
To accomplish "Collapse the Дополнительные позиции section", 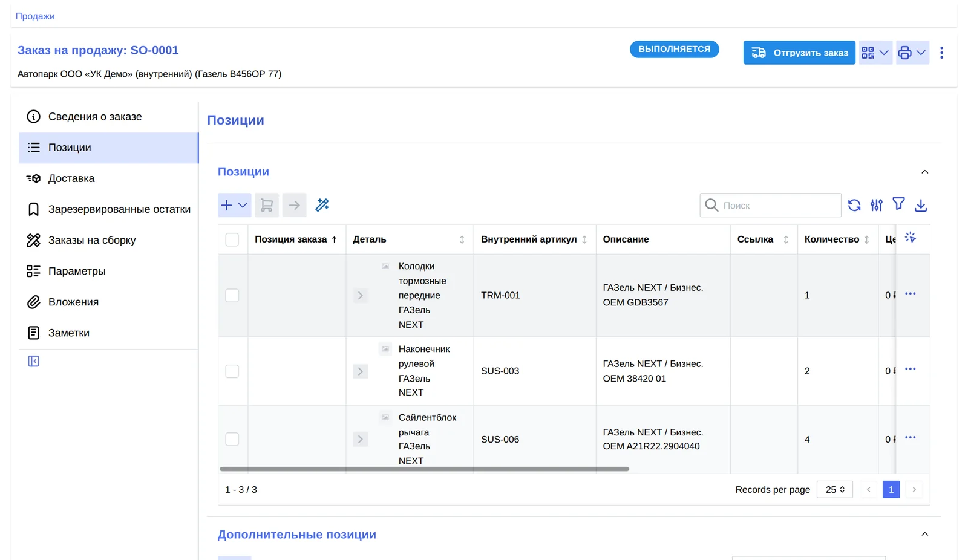I will 924,534.
